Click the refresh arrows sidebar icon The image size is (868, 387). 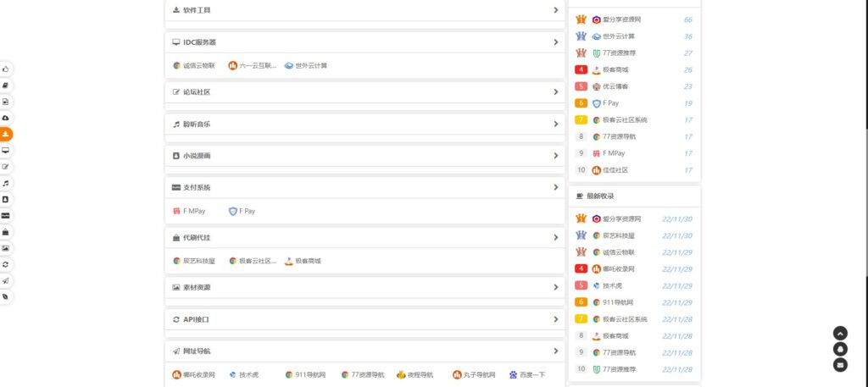(x=6, y=264)
